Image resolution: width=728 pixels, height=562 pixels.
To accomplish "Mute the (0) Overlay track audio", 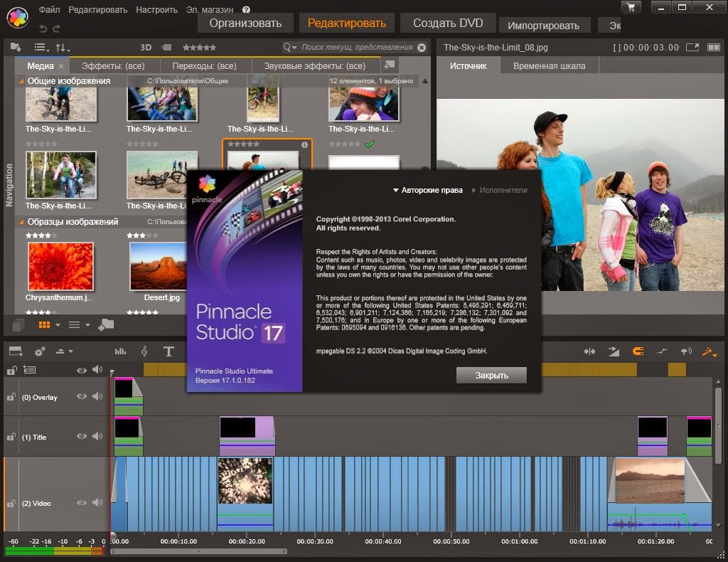I will tap(97, 397).
